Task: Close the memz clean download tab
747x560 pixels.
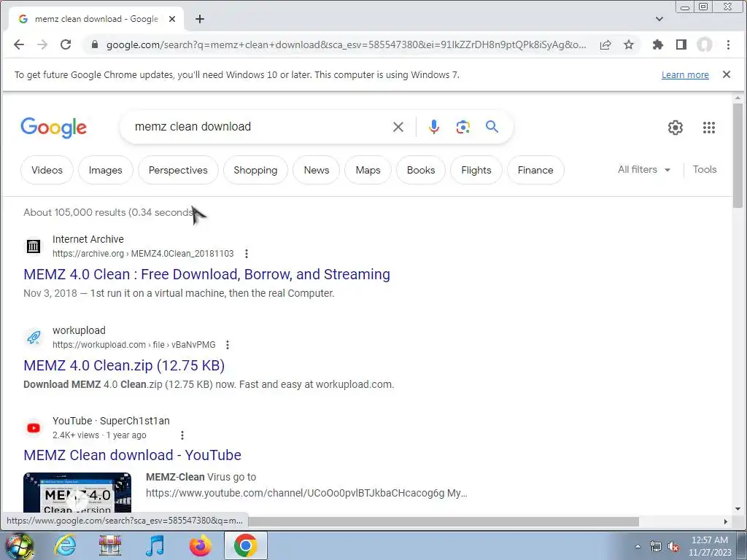Action: (x=172, y=19)
